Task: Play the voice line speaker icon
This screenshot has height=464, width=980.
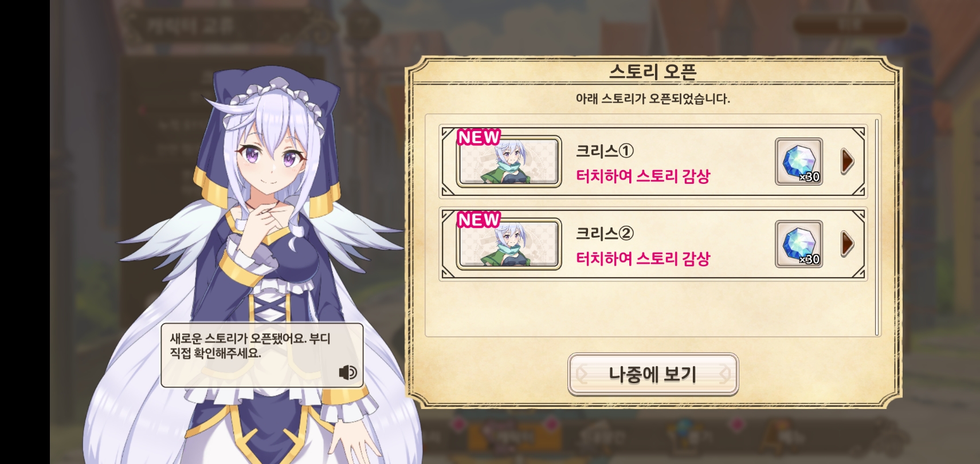Action: coord(348,373)
